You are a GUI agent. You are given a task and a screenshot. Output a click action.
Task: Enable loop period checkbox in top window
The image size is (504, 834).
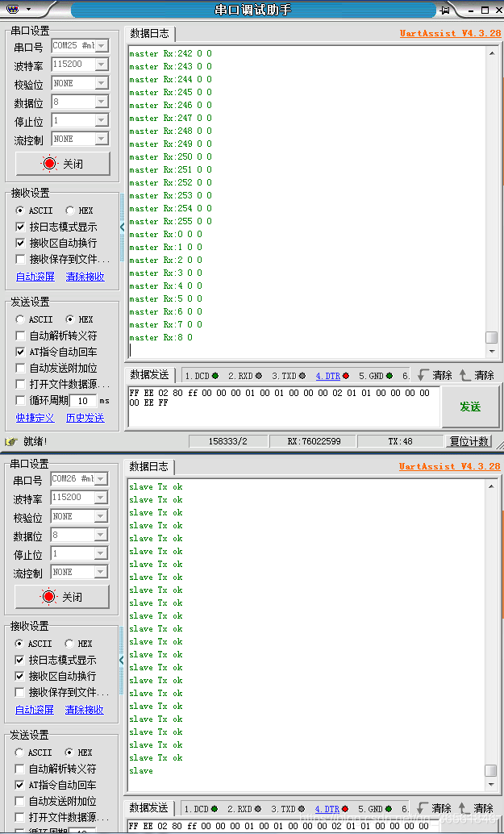[20, 401]
